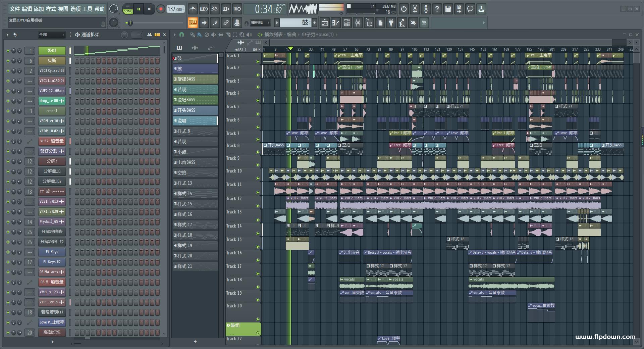This screenshot has width=644, height=349.
Task: Expand pattern options arrow left of 鼓
Action: coord(277,23)
